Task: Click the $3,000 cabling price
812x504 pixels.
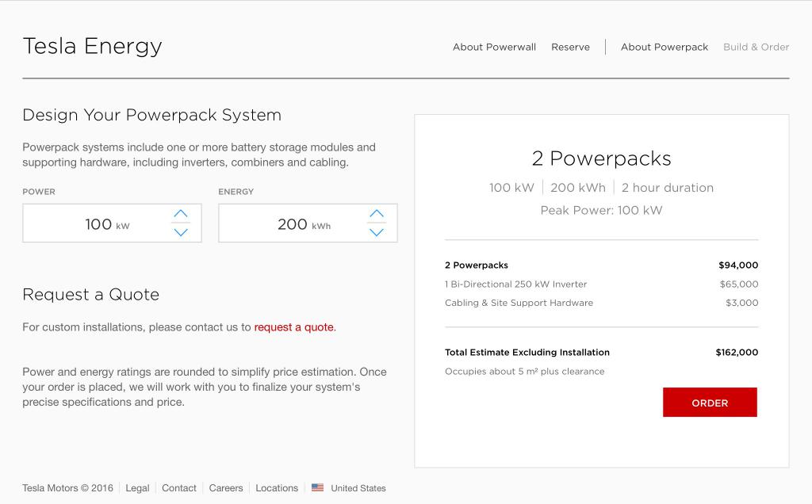Action: [x=741, y=303]
